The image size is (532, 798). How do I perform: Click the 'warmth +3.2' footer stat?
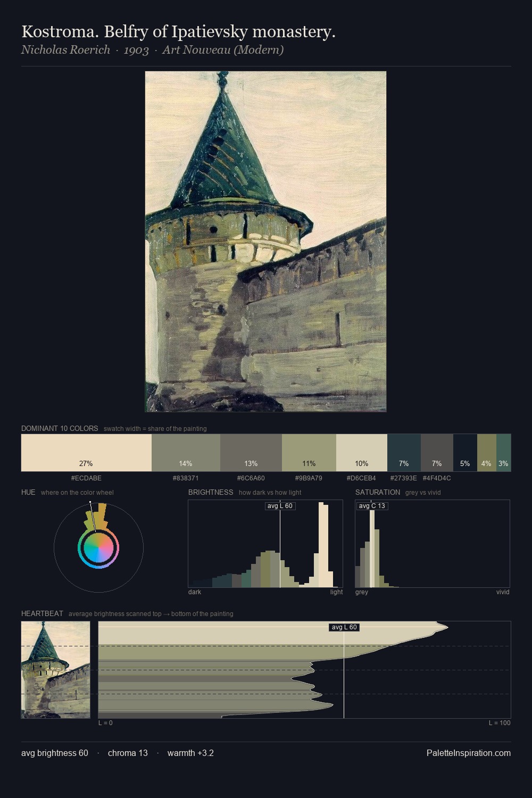(x=190, y=753)
